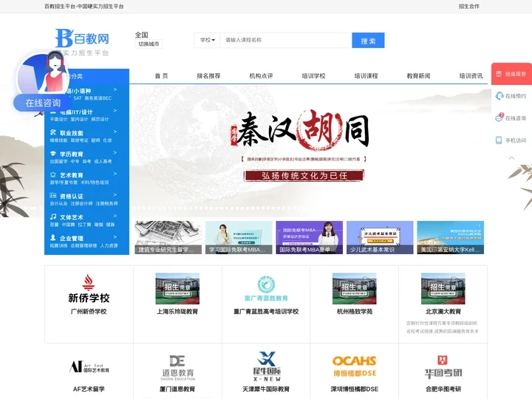
Task: Go to the 首页 nav tab
Action: pos(161,76)
